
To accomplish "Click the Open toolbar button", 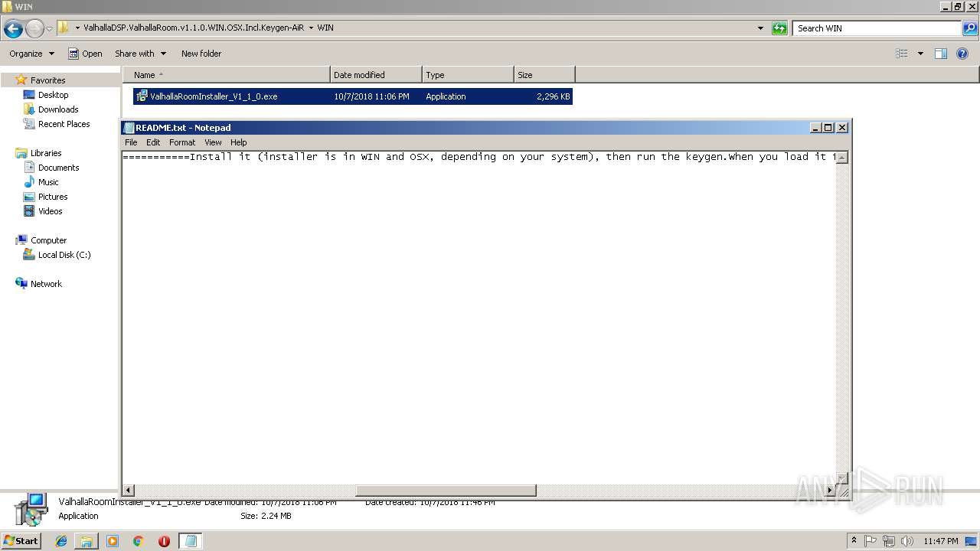I will coord(85,54).
